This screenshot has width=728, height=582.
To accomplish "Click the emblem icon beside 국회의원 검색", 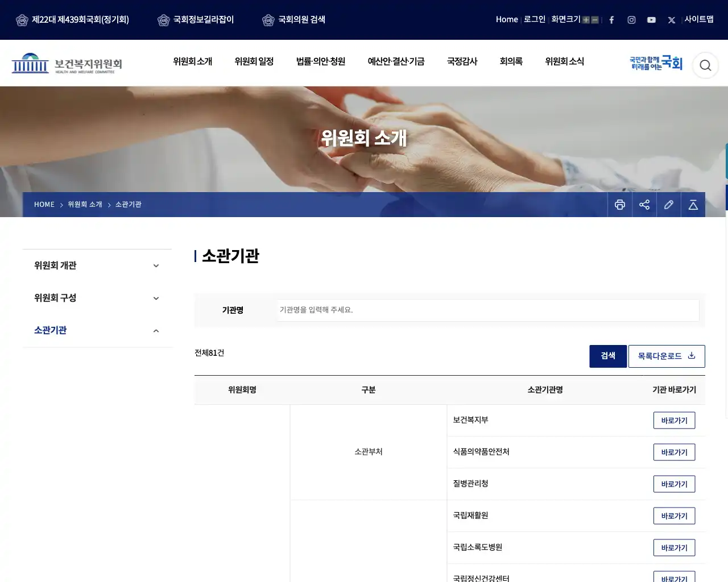I will click(268, 20).
